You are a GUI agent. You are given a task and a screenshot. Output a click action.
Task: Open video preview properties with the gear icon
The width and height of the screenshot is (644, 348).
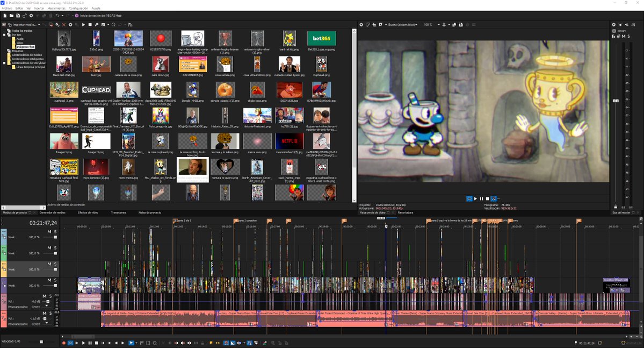click(x=361, y=25)
